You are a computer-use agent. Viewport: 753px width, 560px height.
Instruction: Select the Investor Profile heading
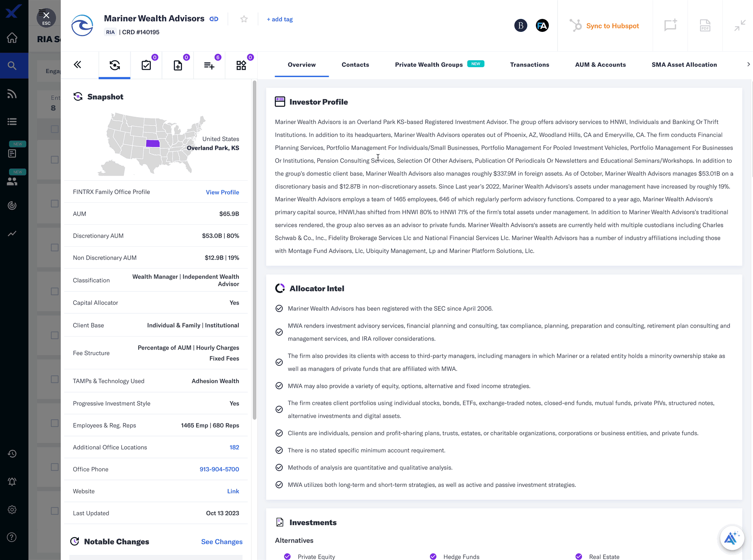coord(319,102)
